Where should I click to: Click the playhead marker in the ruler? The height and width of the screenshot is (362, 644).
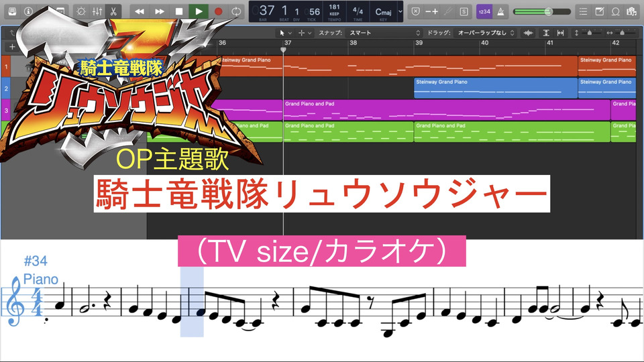[283, 50]
